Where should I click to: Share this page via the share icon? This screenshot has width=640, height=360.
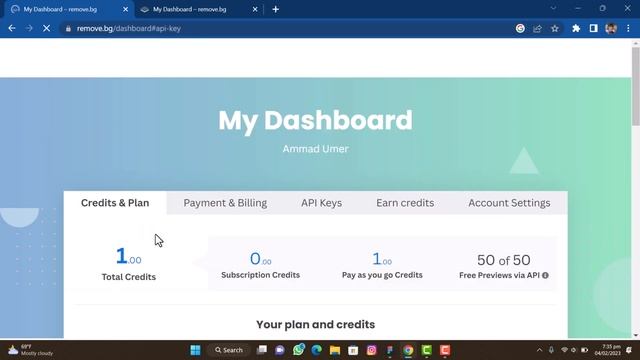(537, 28)
